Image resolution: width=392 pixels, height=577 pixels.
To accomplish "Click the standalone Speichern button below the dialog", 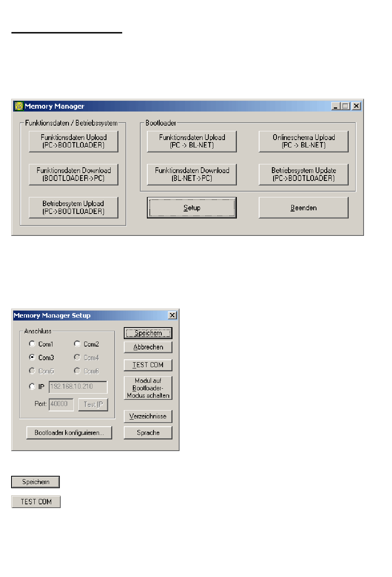I will pyautogui.click(x=36, y=482).
